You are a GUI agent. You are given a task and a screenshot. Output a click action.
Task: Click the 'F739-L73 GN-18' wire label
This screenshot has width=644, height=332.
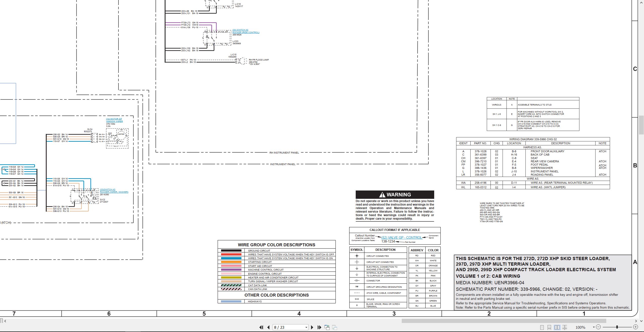point(190,23)
